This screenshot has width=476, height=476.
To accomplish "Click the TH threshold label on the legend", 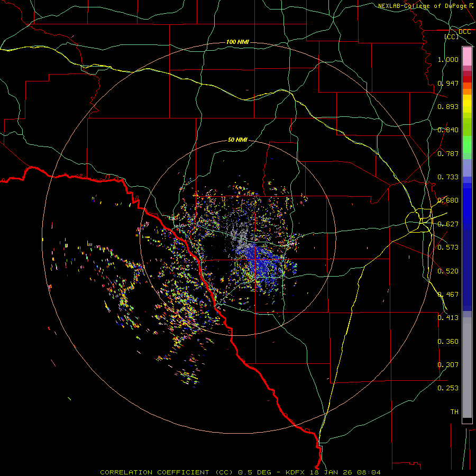I will 454,412.
